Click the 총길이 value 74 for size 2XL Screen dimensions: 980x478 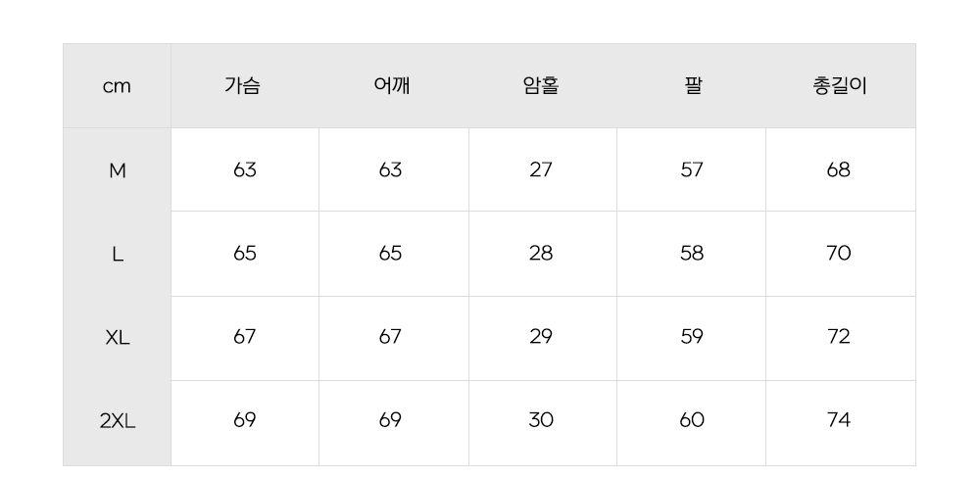839,420
